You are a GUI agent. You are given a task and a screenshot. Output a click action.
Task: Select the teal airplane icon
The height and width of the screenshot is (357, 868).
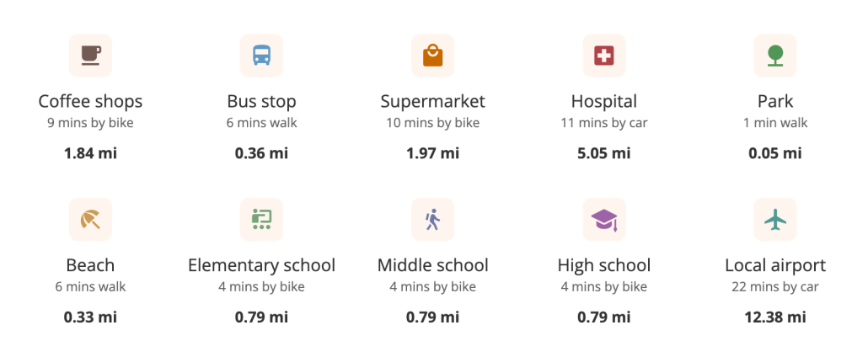point(775,220)
